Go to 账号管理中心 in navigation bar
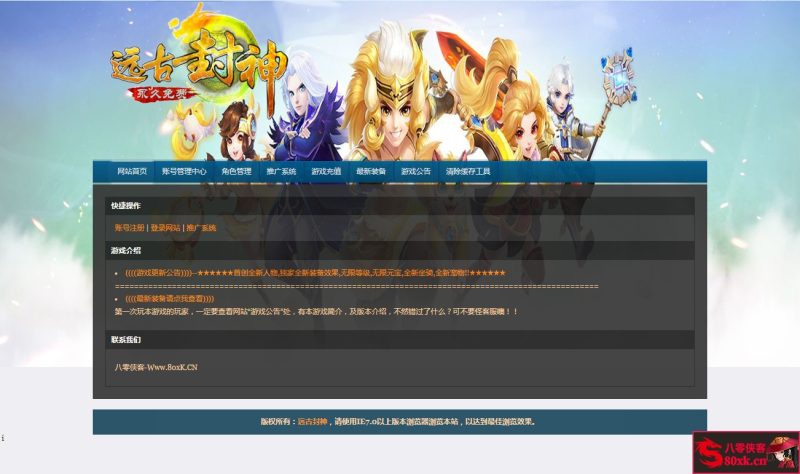This screenshot has height=474, width=800. (184, 171)
